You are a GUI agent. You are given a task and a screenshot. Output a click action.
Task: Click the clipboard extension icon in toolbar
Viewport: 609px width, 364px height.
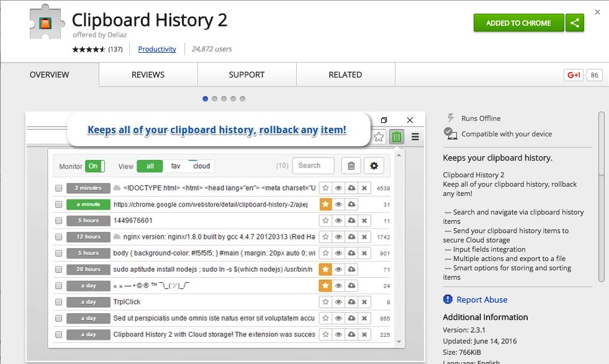pos(397,136)
